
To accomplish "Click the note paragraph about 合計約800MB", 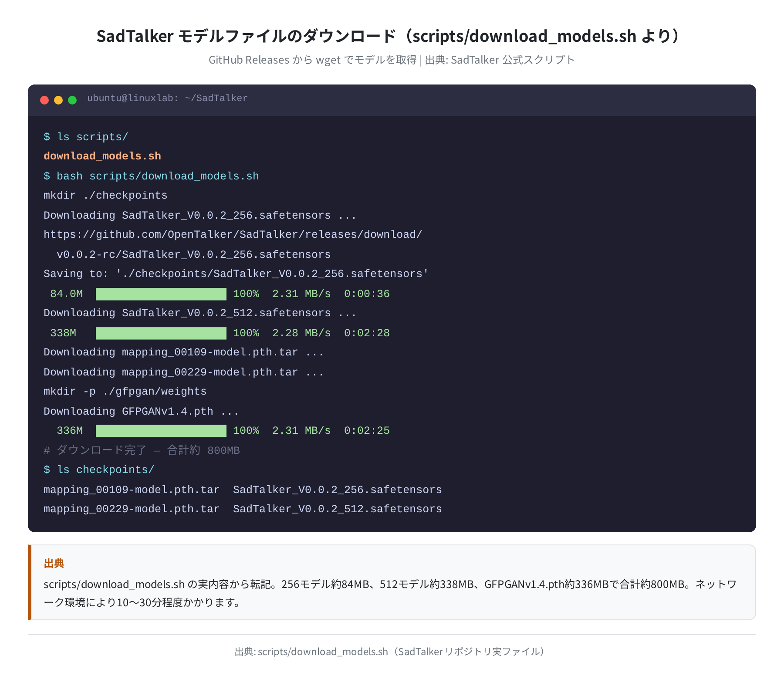I will (x=390, y=593).
